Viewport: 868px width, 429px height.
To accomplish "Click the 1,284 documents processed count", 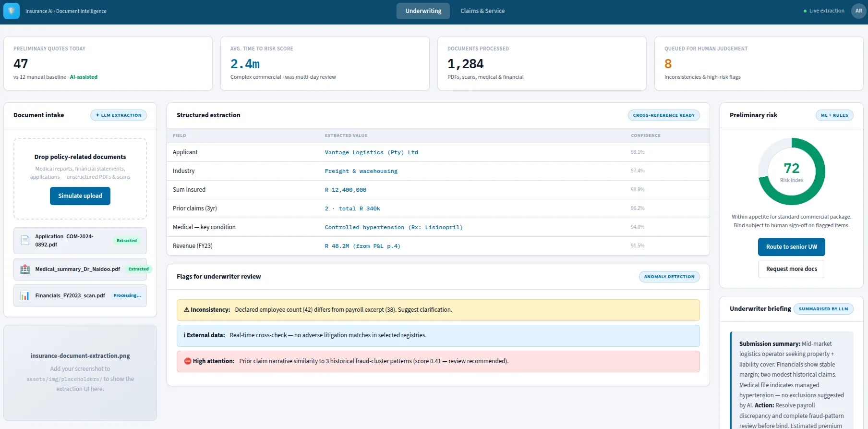I will 465,64.
